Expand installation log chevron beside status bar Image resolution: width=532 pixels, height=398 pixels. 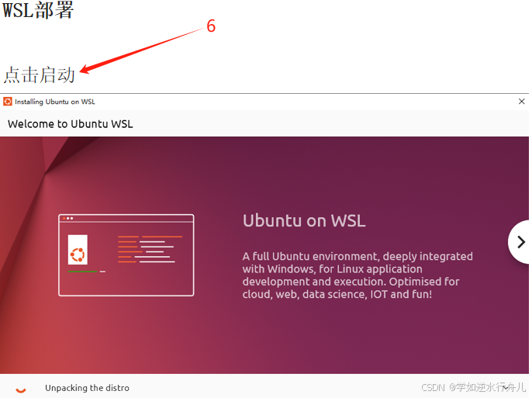(506, 387)
